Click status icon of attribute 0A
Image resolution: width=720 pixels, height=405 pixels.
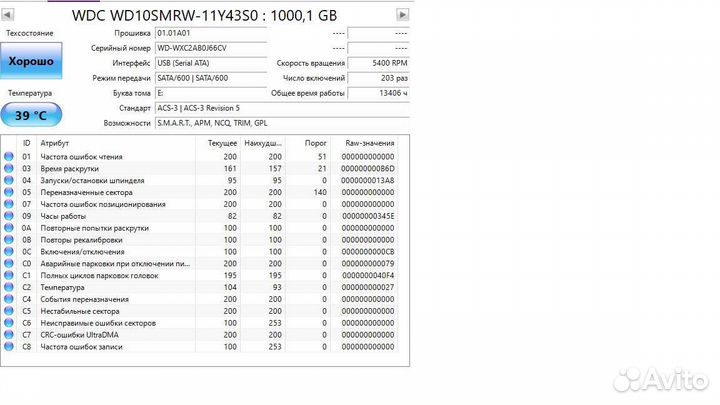coord(9,228)
